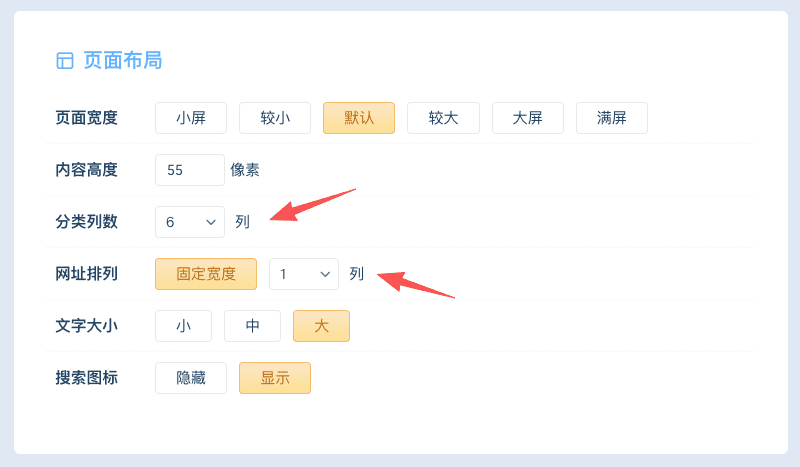This screenshot has height=467, width=800.
Task: Select 大屏 page width option
Action: [x=527, y=118]
